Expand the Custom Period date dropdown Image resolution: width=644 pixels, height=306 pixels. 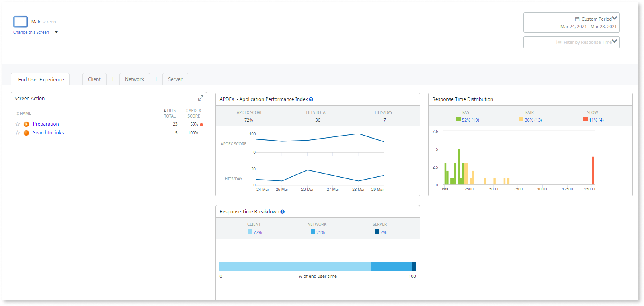point(614,18)
